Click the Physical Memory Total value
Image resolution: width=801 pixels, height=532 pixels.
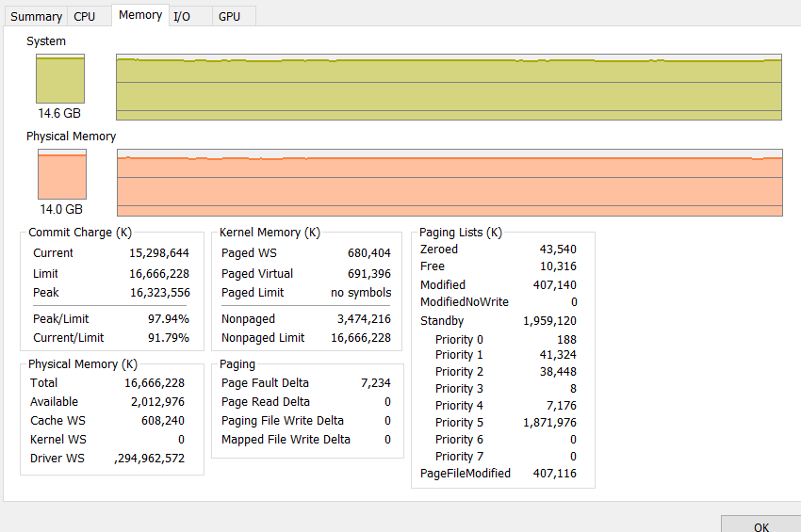coord(155,383)
